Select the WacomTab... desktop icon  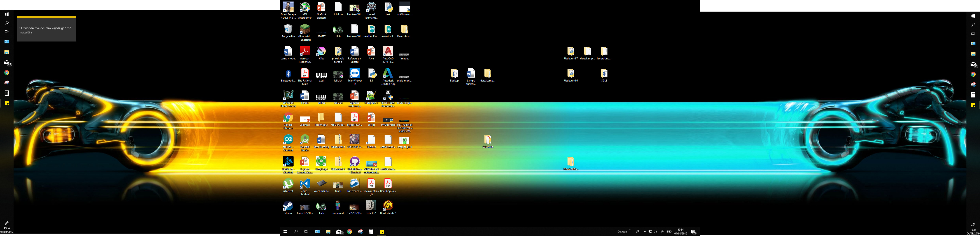tap(322, 186)
